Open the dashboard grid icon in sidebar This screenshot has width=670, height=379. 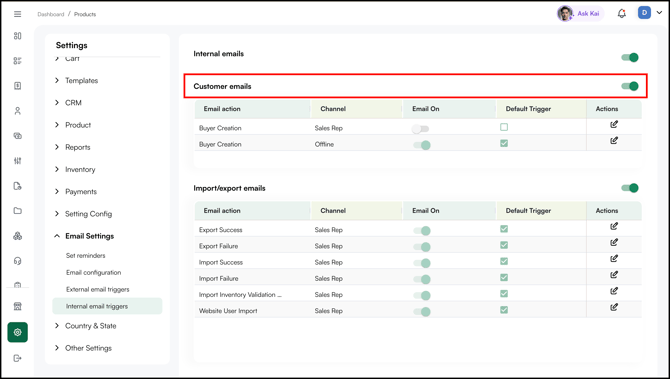(x=18, y=36)
